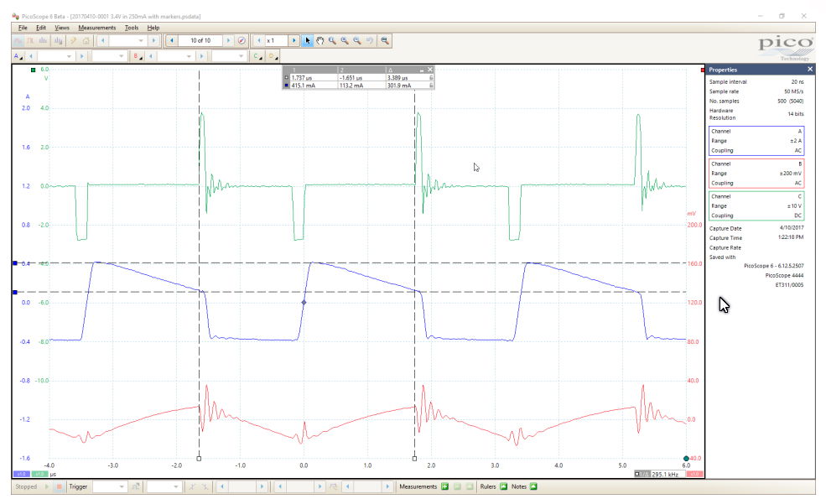The width and height of the screenshot is (826, 504).
Task: Go to previous waveform buffer
Action: tap(172, 40)
